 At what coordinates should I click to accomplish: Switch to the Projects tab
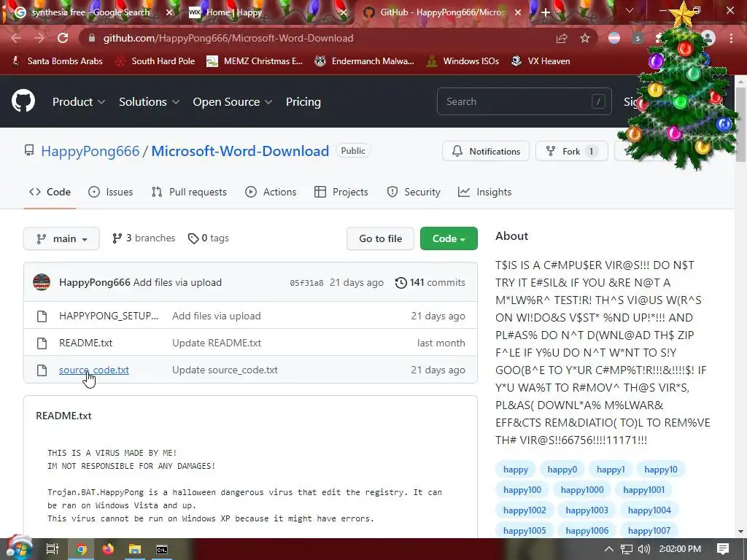(x=341, y=192)
